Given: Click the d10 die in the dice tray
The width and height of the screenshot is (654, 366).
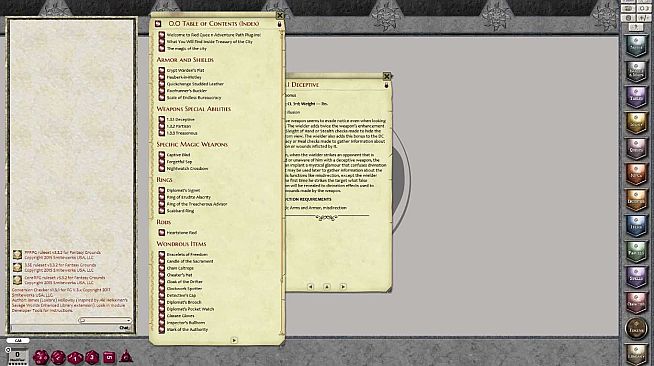Looking at the screenshot, I should [75, 357].
